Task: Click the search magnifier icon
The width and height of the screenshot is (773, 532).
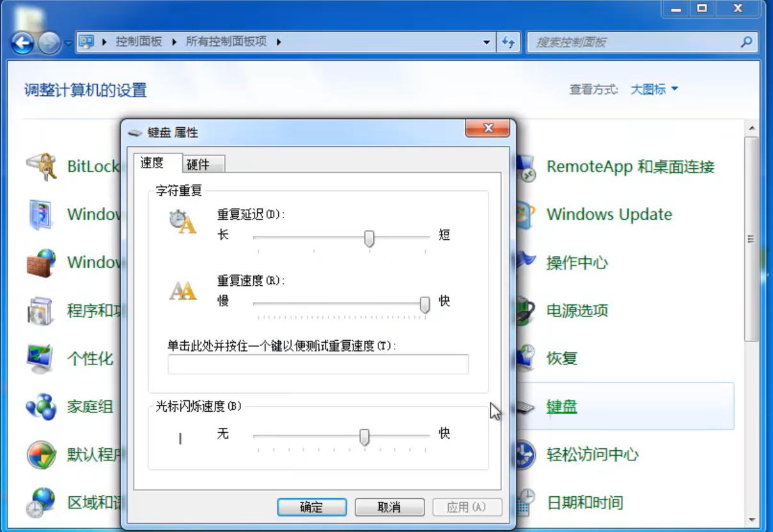Action: [x=746, y=42]
